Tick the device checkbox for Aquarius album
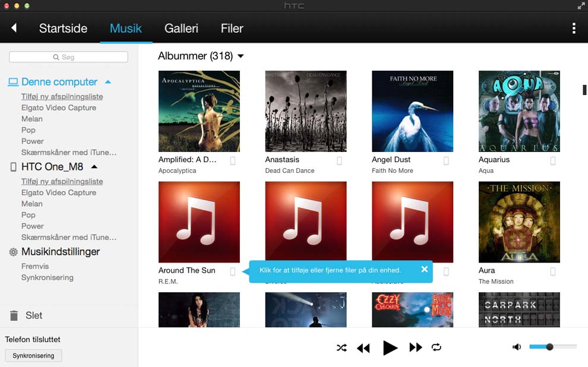The height and width of the screenshot is (367, 588). tap(553, 161)
